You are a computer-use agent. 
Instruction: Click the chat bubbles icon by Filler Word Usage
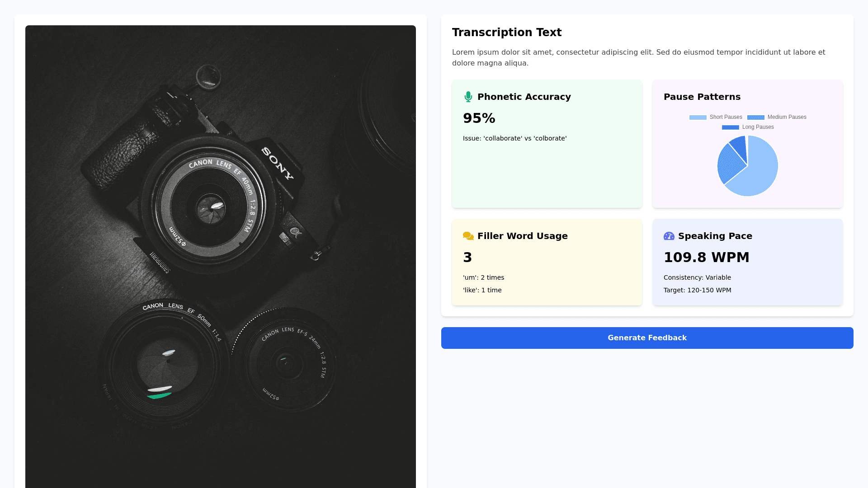pos(468,236)
